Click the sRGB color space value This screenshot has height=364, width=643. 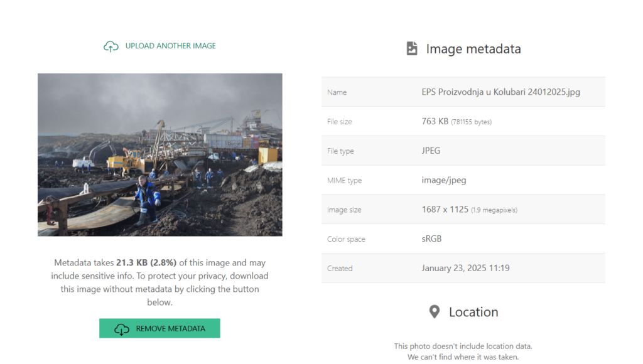433,239
